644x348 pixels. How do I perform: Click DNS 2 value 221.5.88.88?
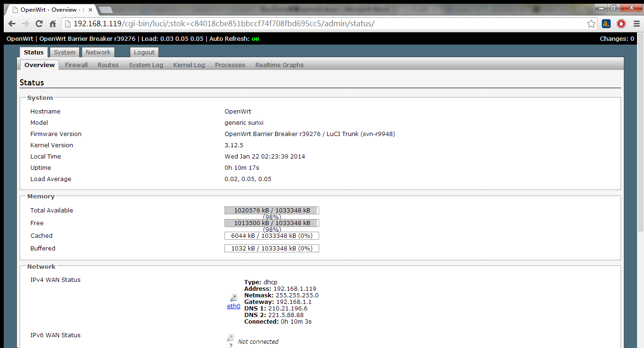pos(286,315)
